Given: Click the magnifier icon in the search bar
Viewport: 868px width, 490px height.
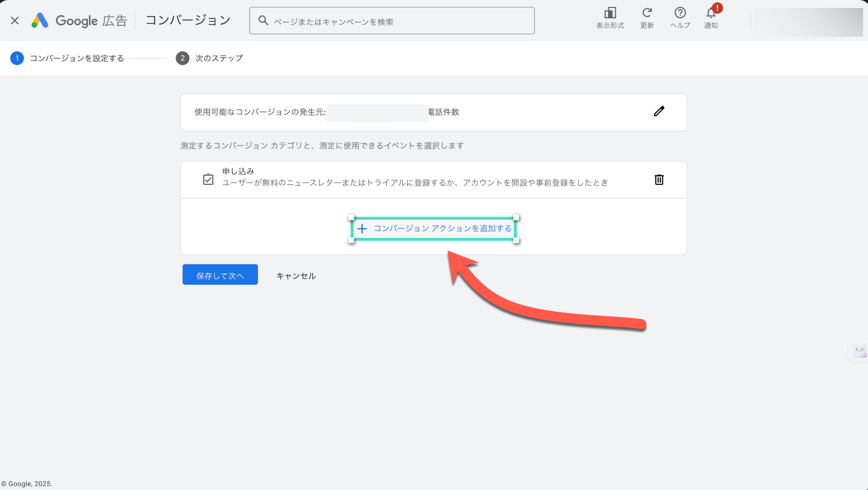Looking at the screenshot, I should tap(263, 21).
